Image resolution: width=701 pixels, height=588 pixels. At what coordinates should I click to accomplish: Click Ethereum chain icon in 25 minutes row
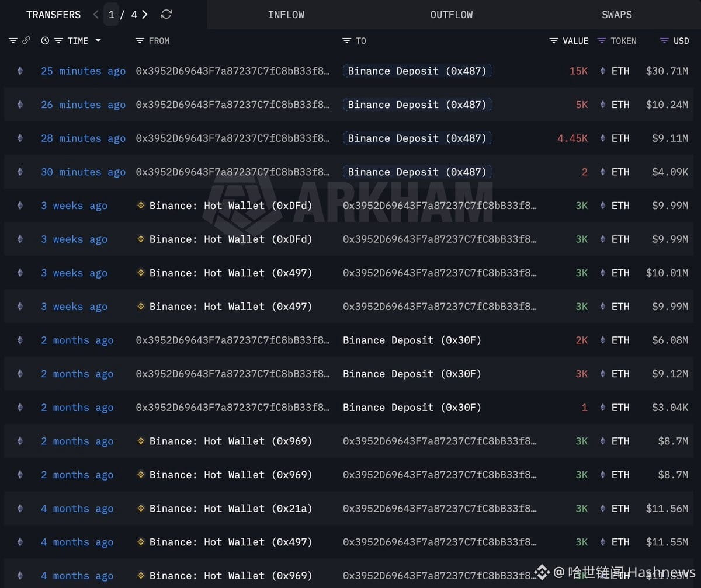(20, 71)
